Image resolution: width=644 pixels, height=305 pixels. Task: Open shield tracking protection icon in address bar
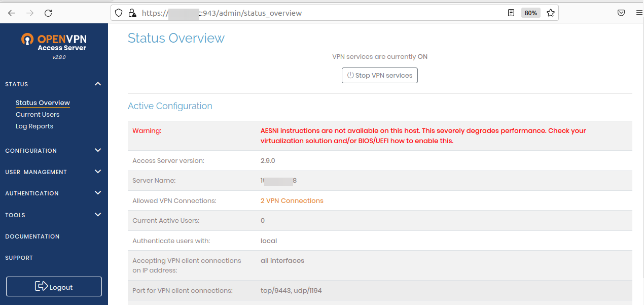(119, 13)
